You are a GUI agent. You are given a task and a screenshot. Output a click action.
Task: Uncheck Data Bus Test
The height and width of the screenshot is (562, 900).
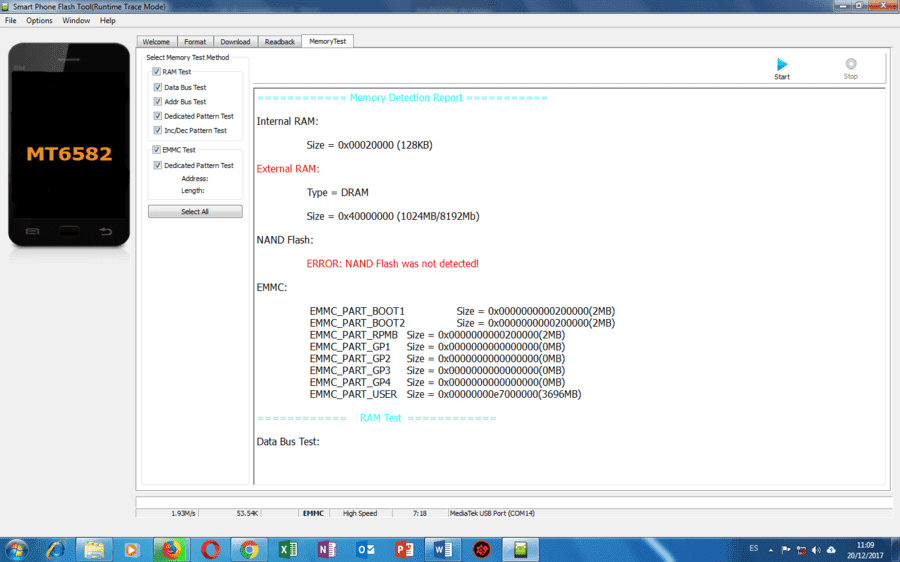click(158, 87)
